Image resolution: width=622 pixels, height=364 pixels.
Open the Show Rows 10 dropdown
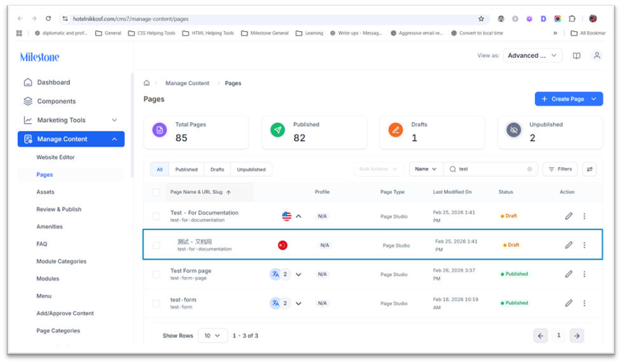(x=212, y=335)
